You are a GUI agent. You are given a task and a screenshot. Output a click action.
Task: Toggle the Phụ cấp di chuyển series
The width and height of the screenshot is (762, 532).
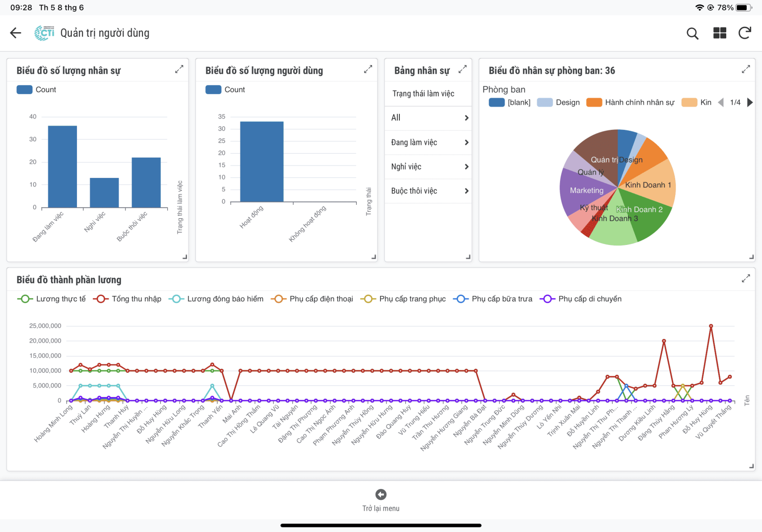(x=580, y=299)
